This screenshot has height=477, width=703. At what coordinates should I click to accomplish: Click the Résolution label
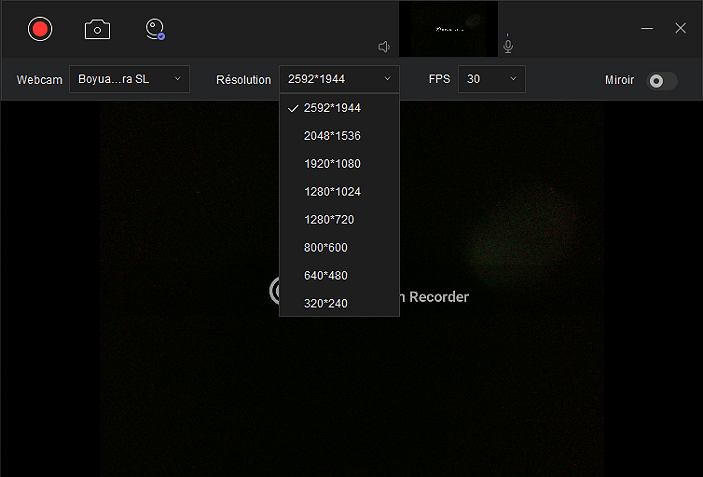(243, 80)
